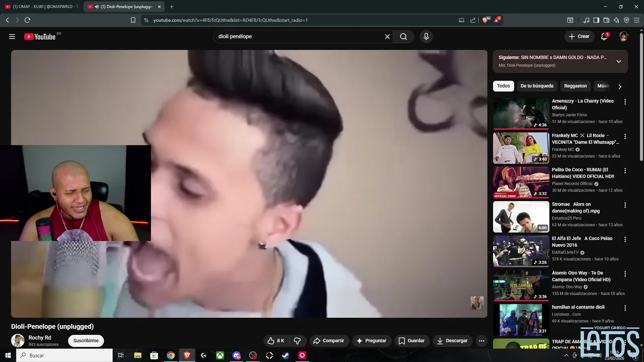Close the Dioli-Penelope browser tab
Screen dimensions: 644x362
[159, 7]
